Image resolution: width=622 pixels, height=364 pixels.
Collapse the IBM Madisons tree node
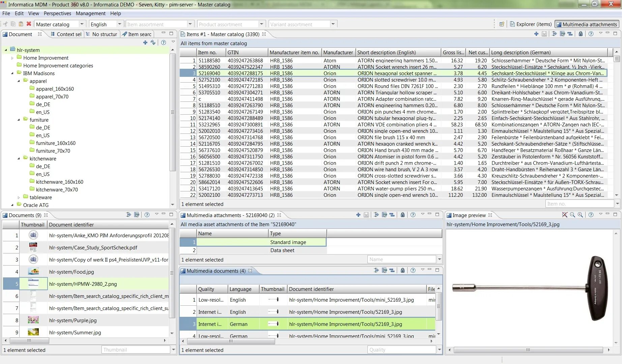[12, 73]
